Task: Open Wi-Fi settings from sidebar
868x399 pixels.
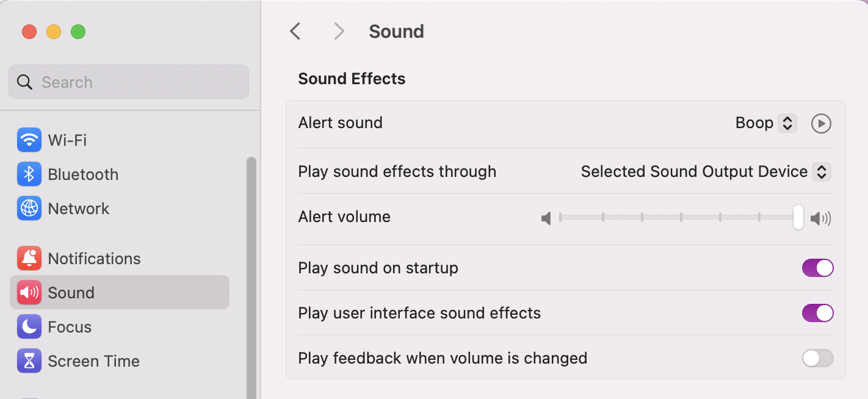Action: (67, 140)
